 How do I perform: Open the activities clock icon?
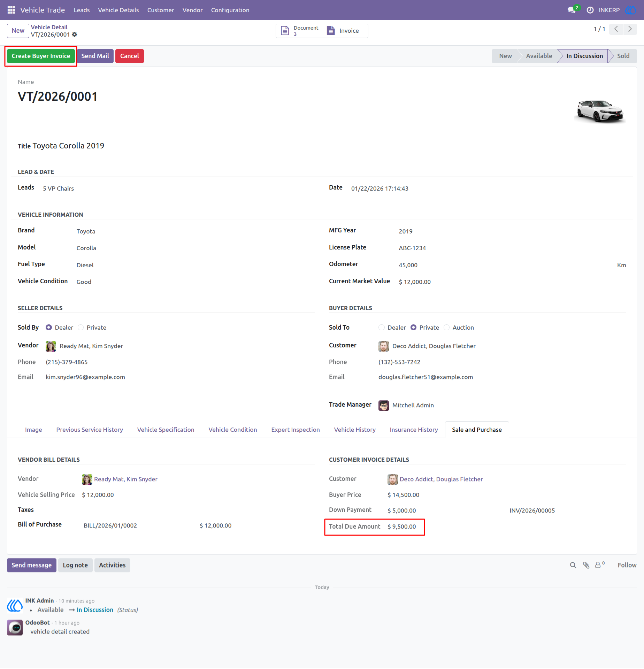pyautogui.click(x=590, y=10)
